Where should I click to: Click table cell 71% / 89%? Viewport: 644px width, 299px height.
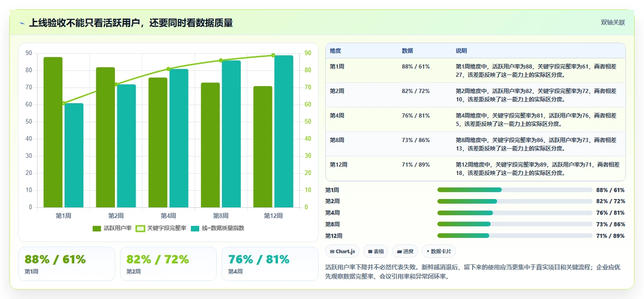(x=416, y=165)
